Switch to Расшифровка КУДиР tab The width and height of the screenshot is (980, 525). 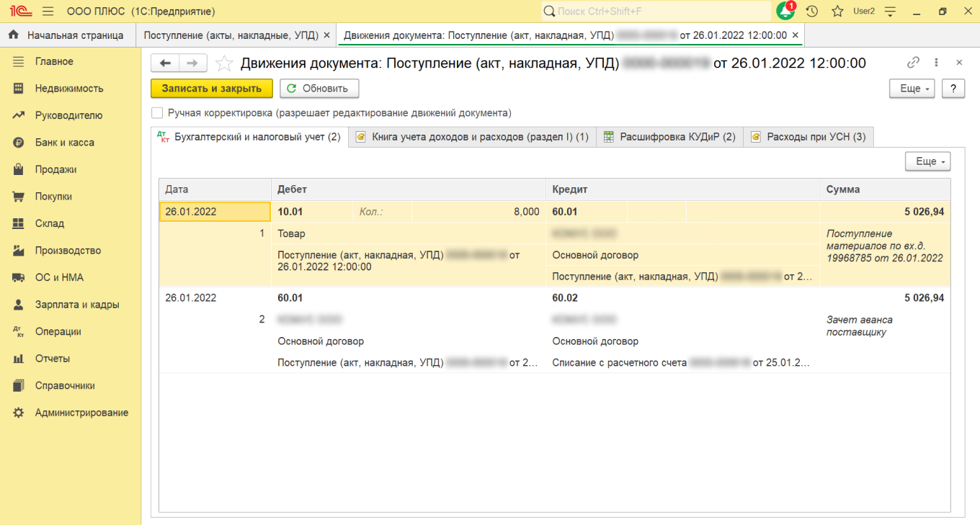pyautogui.click(x=669, y=137)
